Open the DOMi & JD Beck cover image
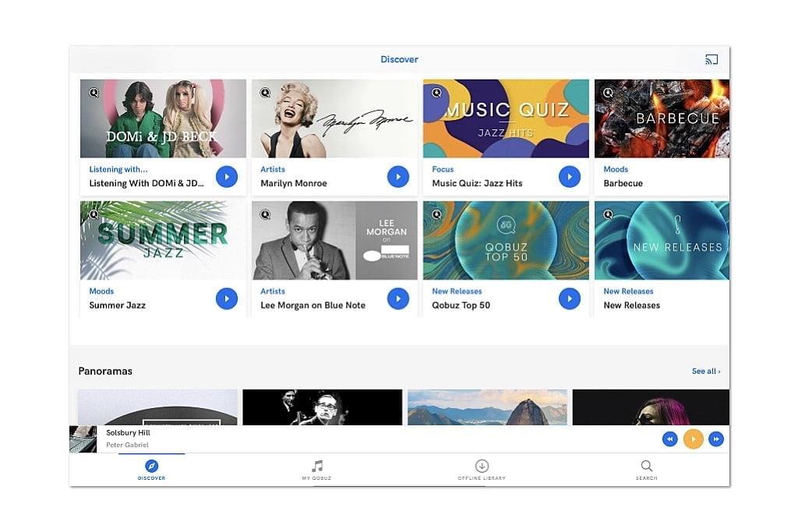Screen dimensions: 798x532 (x=163, y=118)
